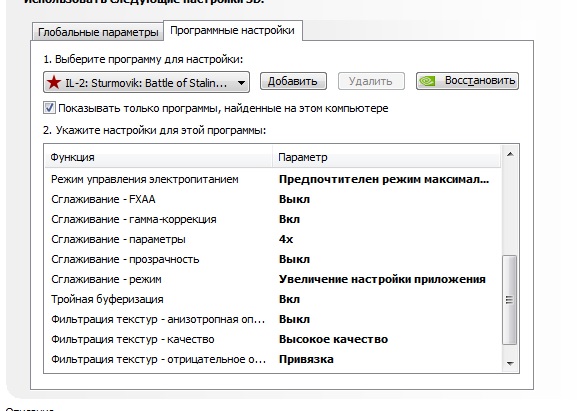
Task: Open the Предпочтителен режим максимал... value
Action: point(384,179)
